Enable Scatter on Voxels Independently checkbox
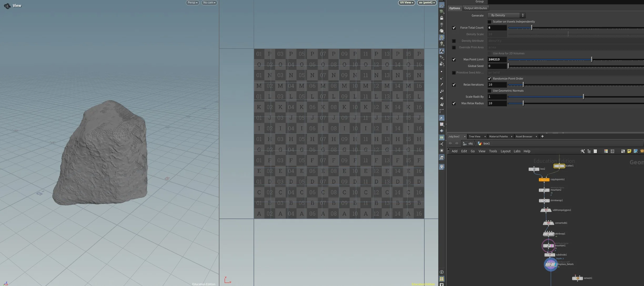The height and width of the screenshot is (286, 644). (489, 22)
